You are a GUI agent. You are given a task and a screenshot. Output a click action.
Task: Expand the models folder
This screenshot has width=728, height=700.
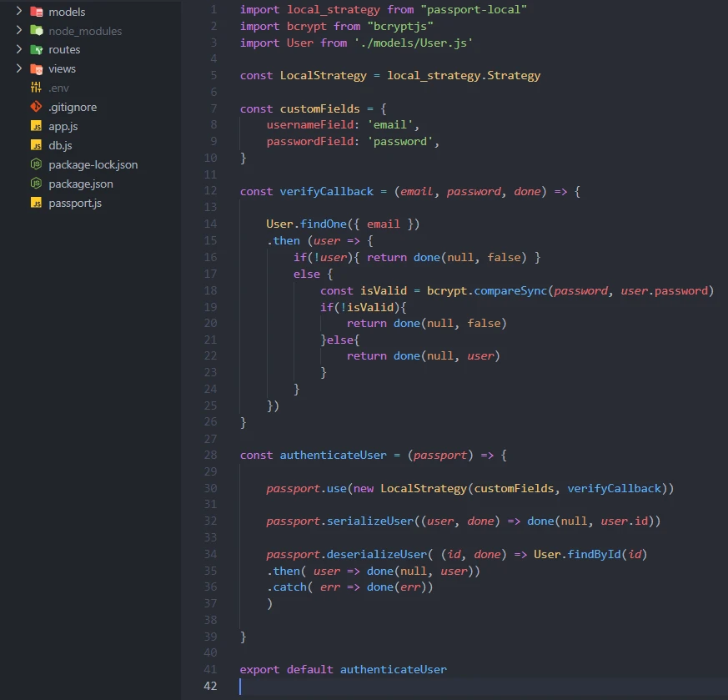(19, 12)
